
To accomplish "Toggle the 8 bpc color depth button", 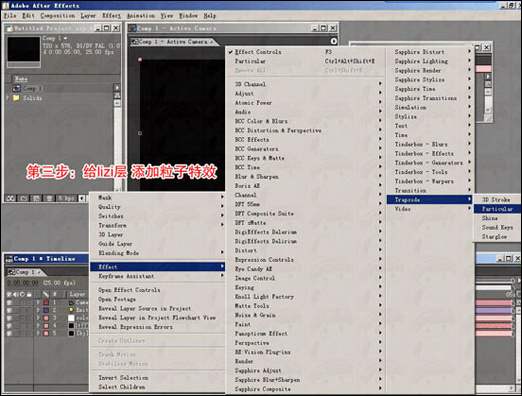I will tap(66, 198).
